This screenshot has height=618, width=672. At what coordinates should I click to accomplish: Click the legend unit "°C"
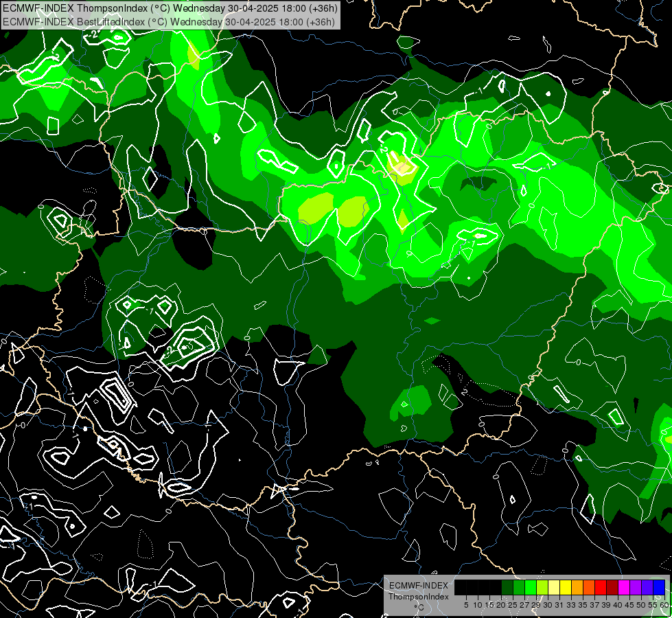(x=419, y=607)
